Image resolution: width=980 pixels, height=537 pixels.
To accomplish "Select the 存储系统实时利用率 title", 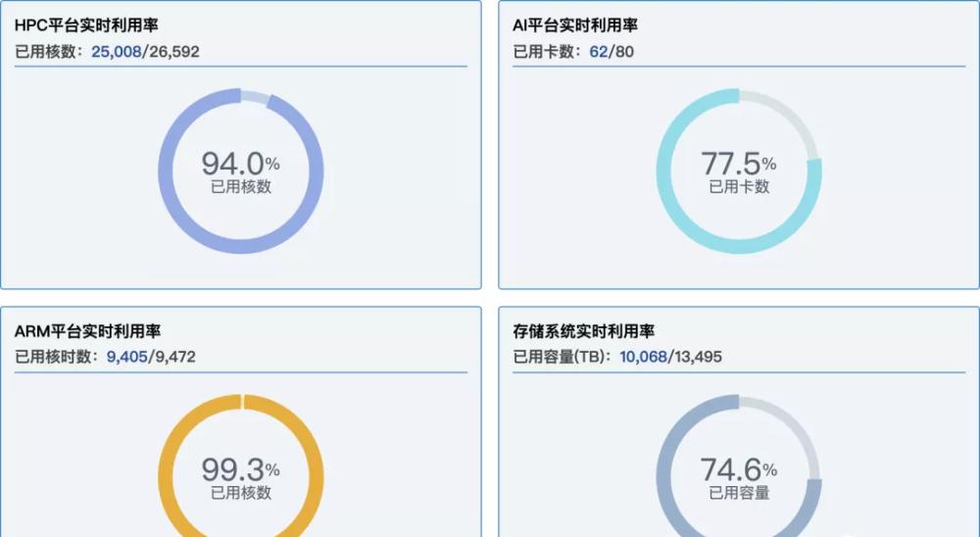I will (x=583, y=330).
